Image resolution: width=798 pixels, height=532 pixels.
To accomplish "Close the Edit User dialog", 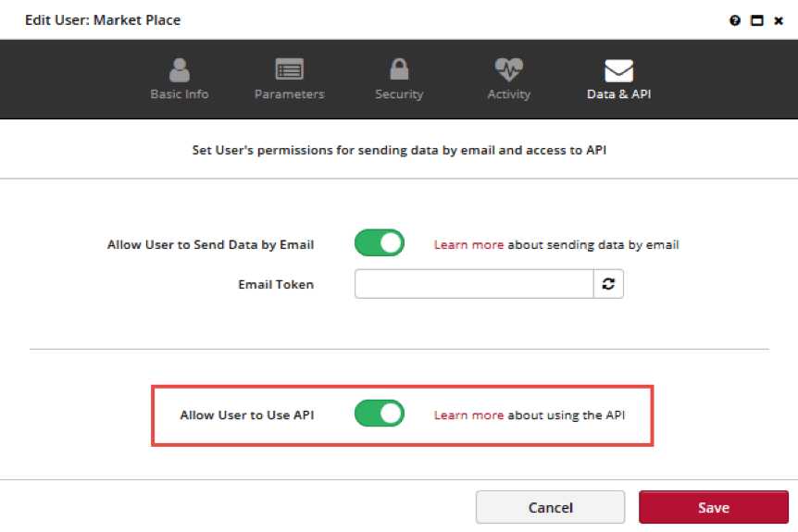I will 779,20.
